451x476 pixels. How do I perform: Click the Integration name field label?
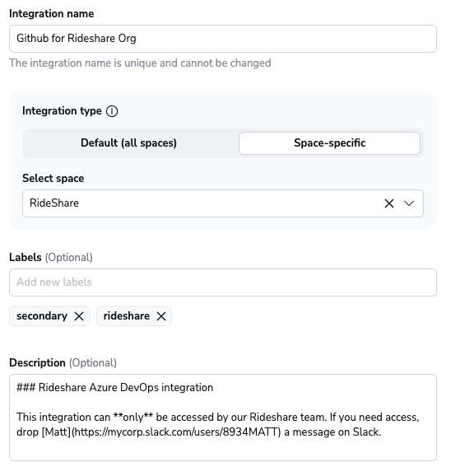(52, 14)
